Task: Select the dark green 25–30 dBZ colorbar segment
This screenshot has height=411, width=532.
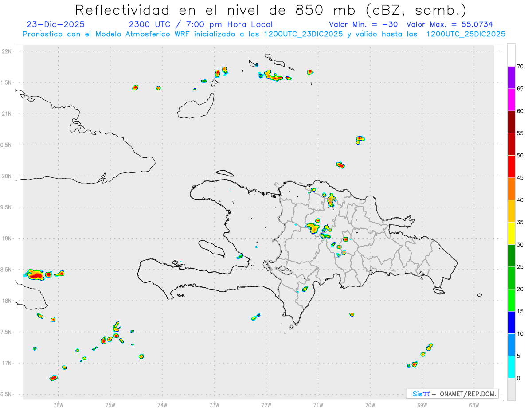Action: [x=511, y=256]
